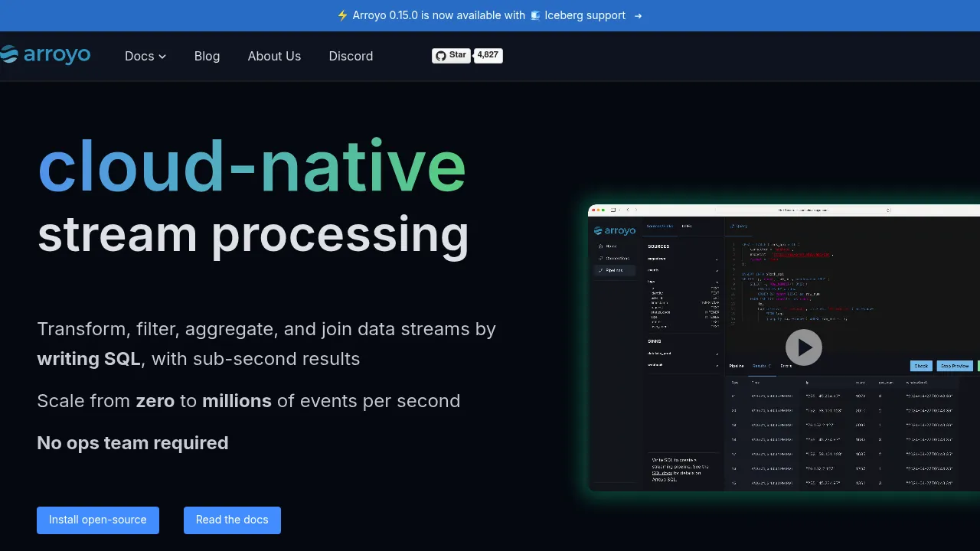Click the arrow icon in the announcement banner
Viewport: 980px width, 551px height.
coord(639,15)
